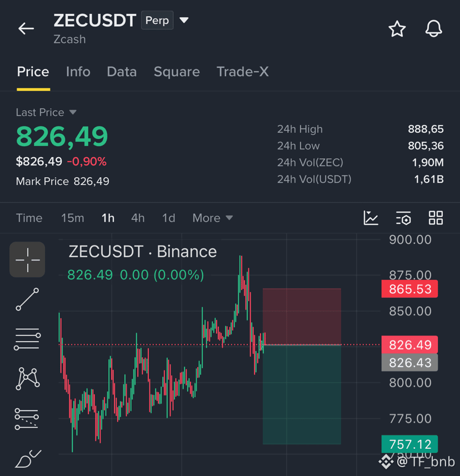Image resolution: width=460 pixels, height=476 pixels.
Task: Open chart indicators icon
Action: pos(371,218)
